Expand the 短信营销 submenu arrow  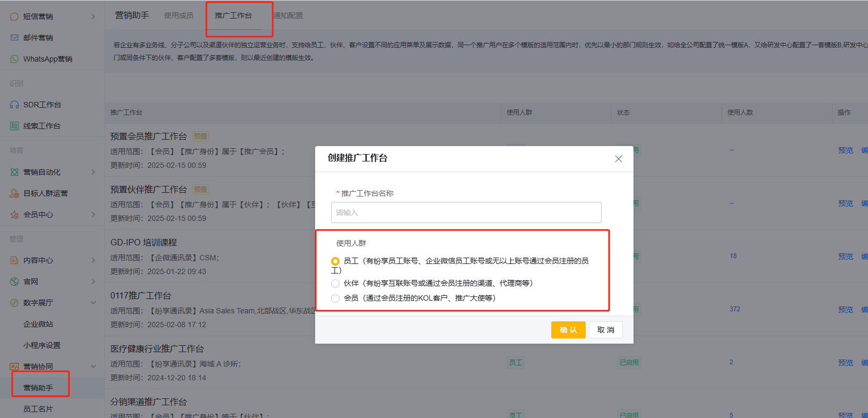coord(93,16)
